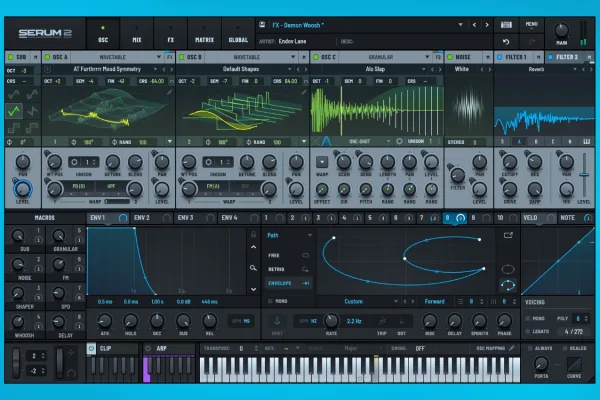The height and width of the screenshot is (400, 600).
Task: Click the filter keyboard routing icon
Action: (586, 142)
